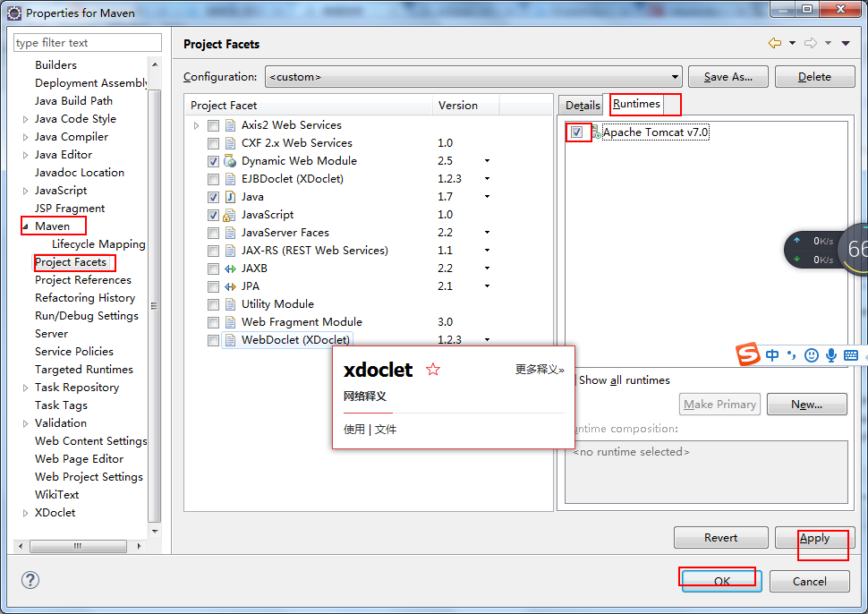The height and width of the screenshot is (614, 868).
Task: Open the Java version dropdown arrow
Action: [487, 197]
